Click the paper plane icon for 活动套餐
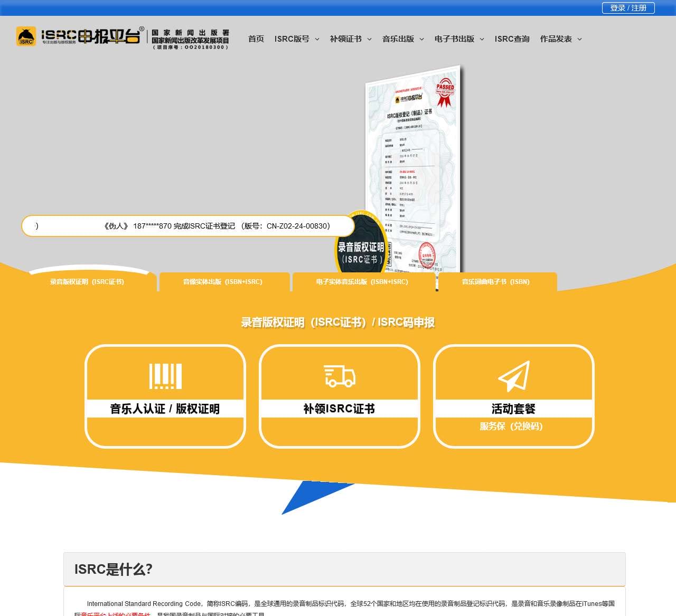The image size is (676, 616). point(514,376)
